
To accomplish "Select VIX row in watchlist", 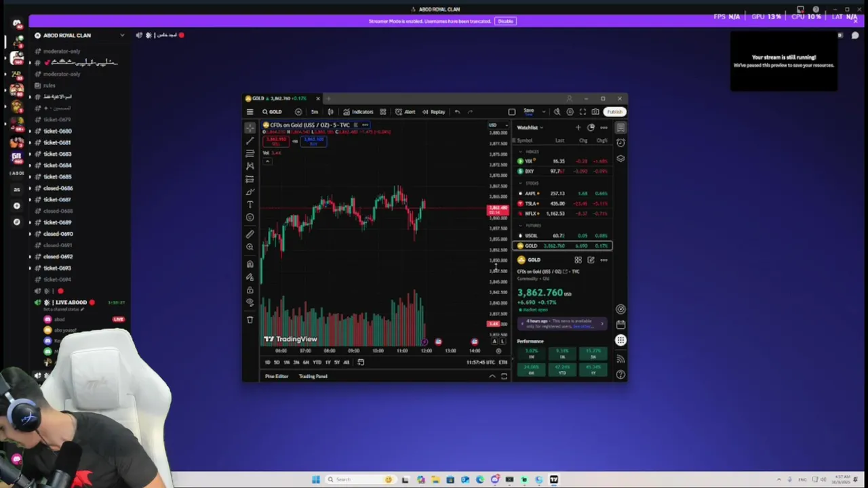I will [x=564, y=161].
